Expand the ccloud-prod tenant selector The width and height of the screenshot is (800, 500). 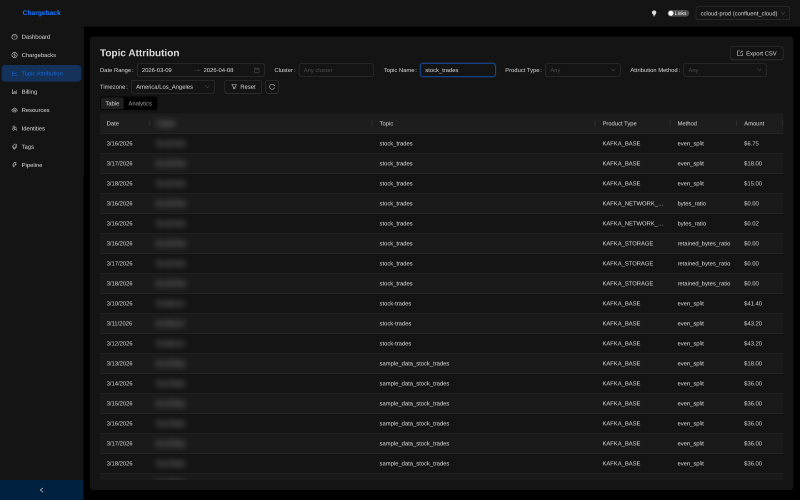pos(742,13)
